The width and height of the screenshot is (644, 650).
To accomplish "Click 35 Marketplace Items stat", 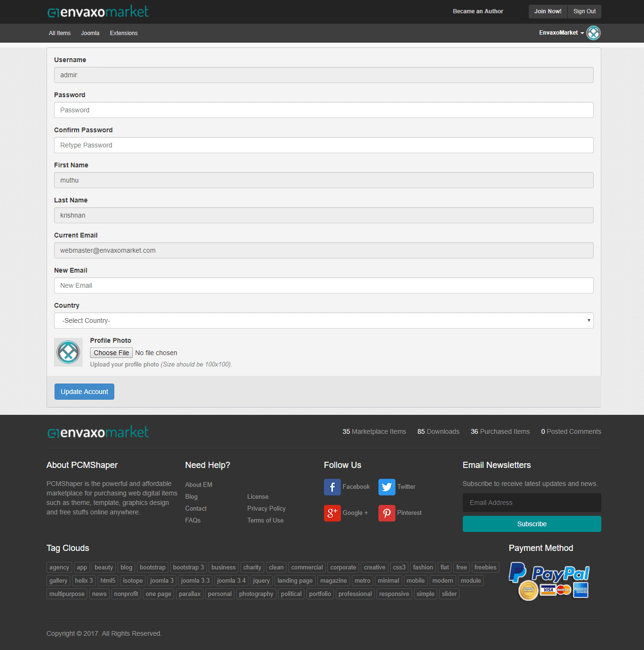I will pos(374,431).
